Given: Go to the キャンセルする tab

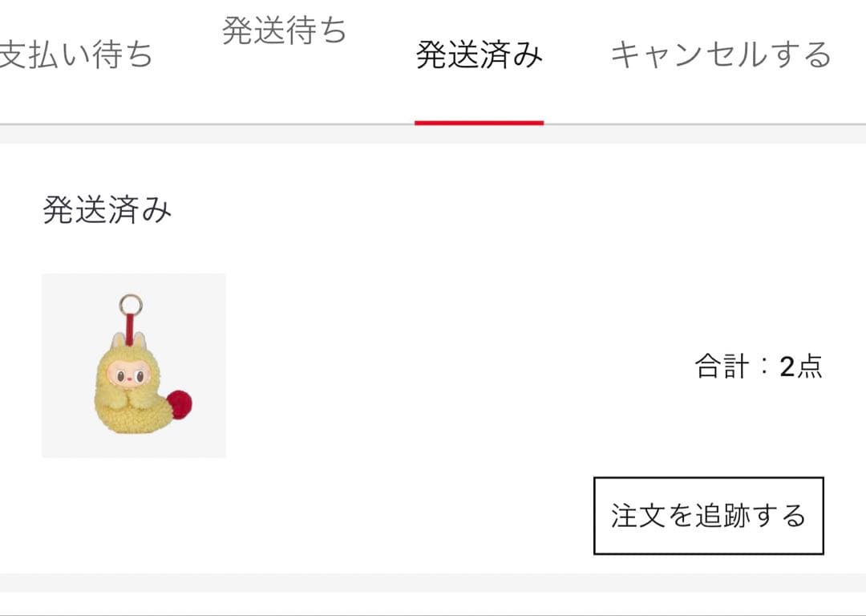Looking at the screenshot, I should [x=721, y=55].
